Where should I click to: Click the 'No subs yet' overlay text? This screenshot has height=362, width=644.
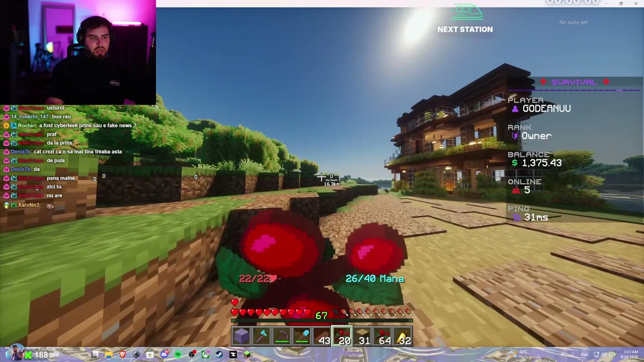(574, 22)
